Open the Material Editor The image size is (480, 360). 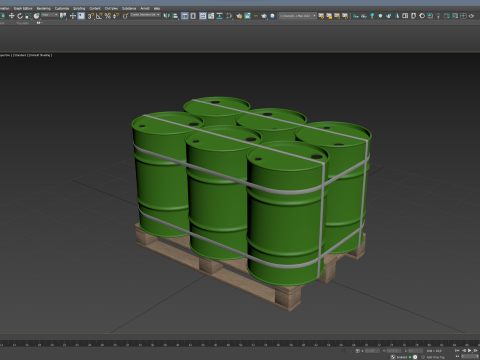coord(229,16)
